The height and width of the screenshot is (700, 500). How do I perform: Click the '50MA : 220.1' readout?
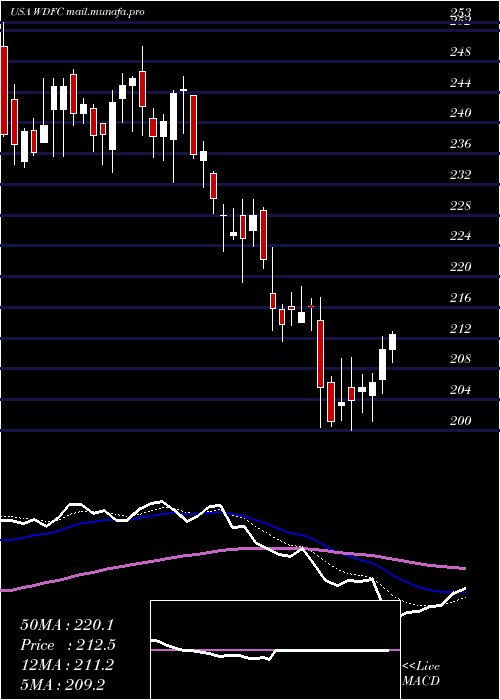click(67, 625)
